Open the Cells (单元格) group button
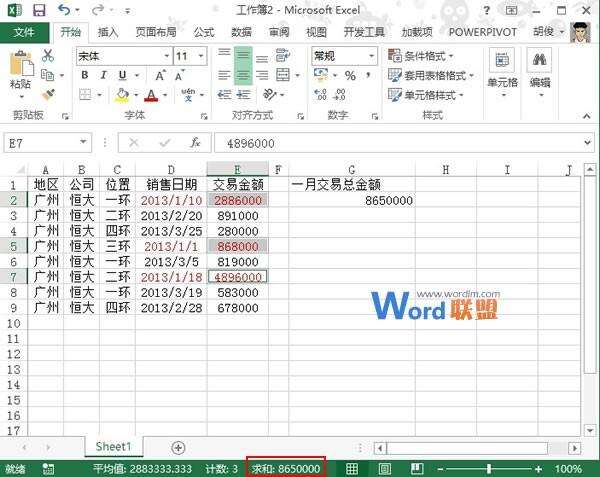The width and height of the screenshot is (600, 477). point(502,73)
